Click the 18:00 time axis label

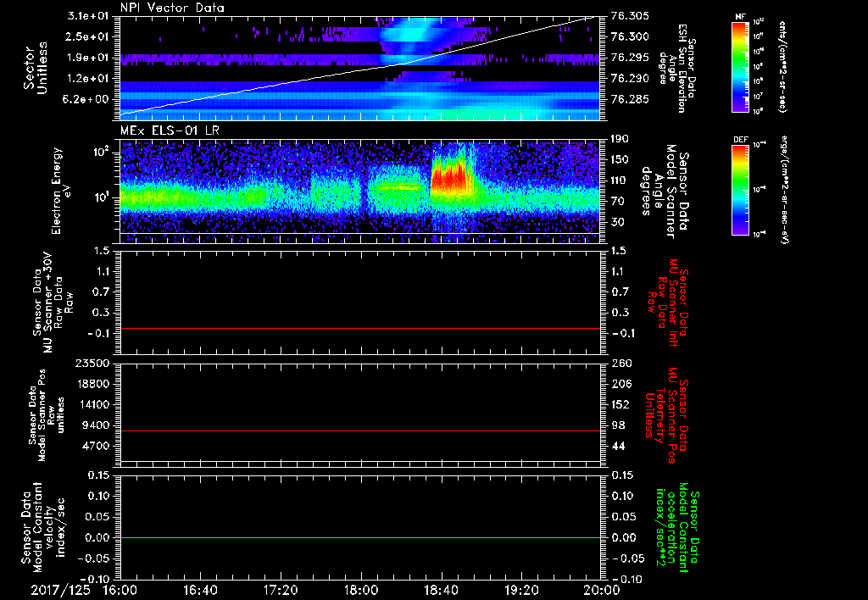click(x=361, y=590)
